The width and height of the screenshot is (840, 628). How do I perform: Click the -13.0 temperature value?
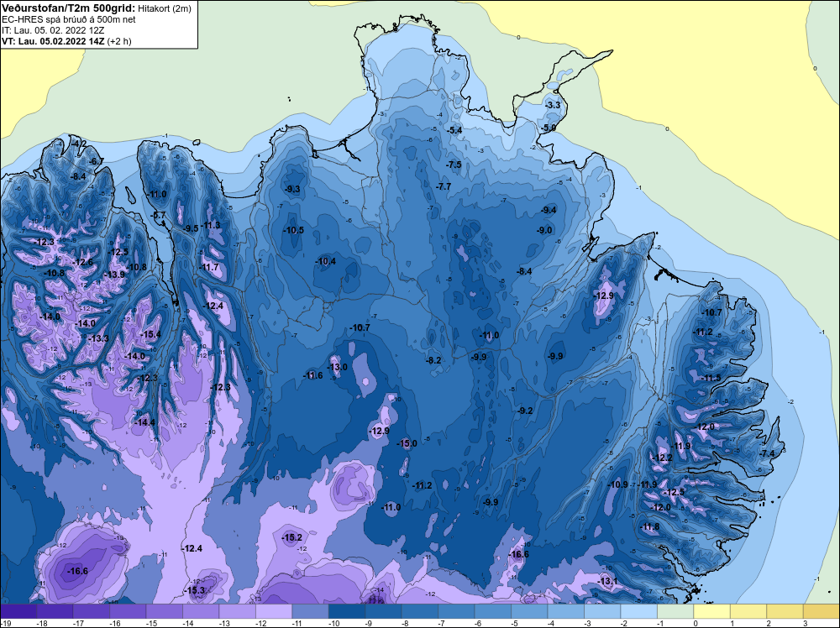click(337, 367)
